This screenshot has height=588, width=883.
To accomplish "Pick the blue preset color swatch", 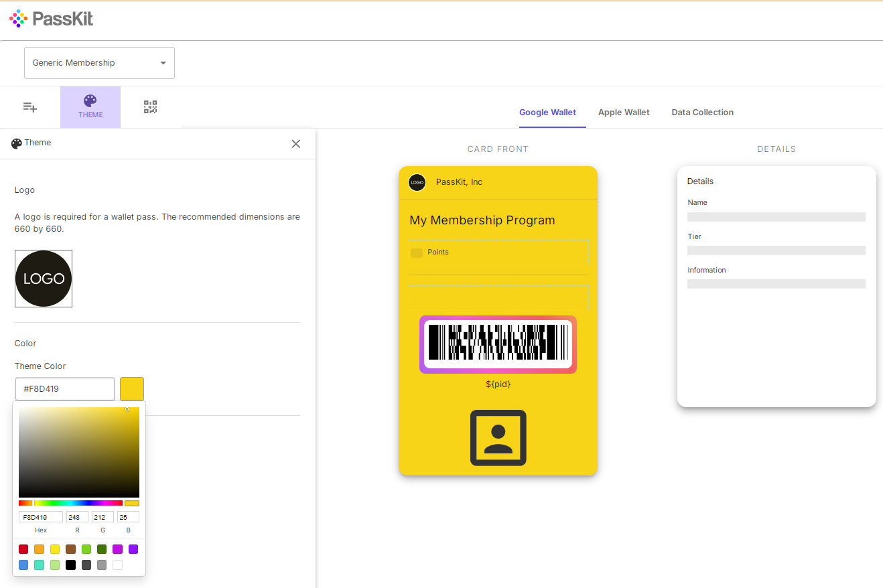I will click(23, 565).
